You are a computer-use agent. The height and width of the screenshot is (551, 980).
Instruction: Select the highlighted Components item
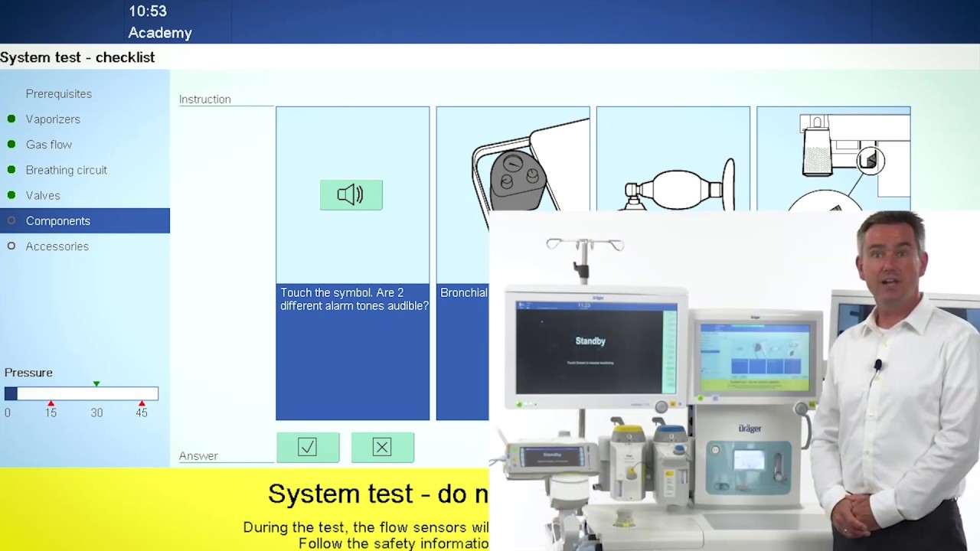tap(84, 220)
